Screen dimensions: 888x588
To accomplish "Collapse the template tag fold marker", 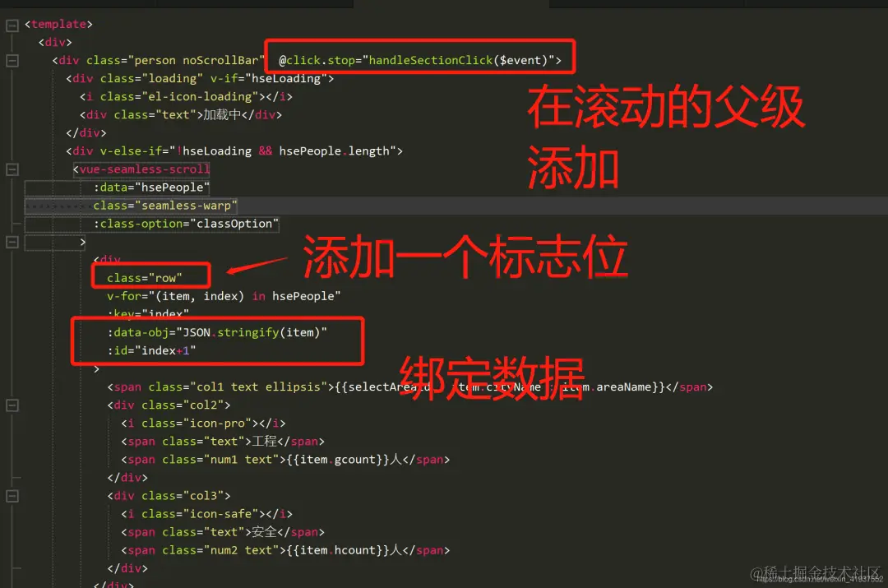I will 12,25.
